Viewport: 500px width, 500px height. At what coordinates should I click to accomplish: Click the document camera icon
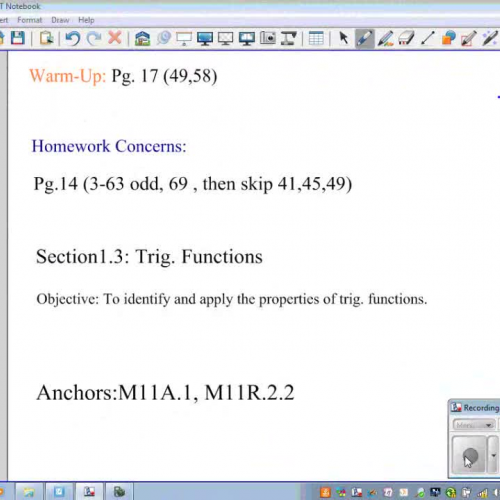[289, 38]
